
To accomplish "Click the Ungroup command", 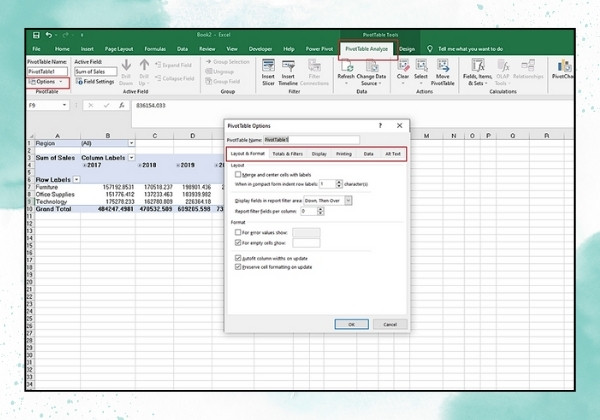I will pyautogui.click(x=220, y=72).
